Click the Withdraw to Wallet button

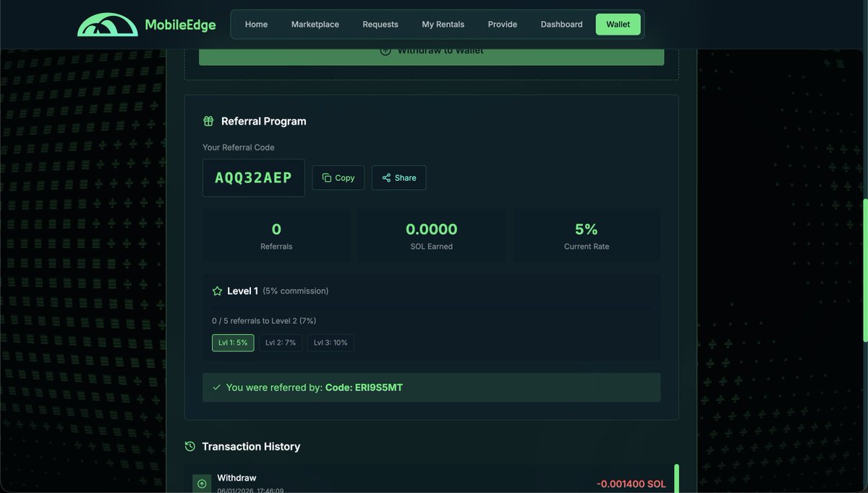(x=432, y=56)
